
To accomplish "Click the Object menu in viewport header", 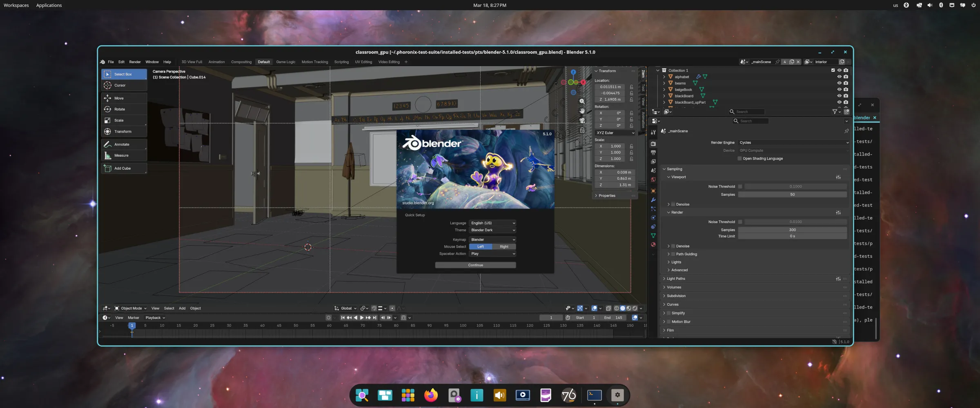I will pos(195,308).
